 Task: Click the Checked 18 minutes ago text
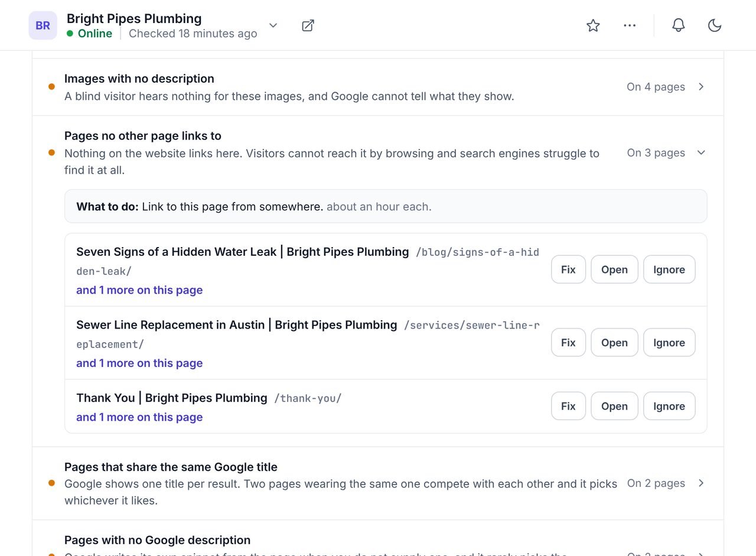point(193,34)
